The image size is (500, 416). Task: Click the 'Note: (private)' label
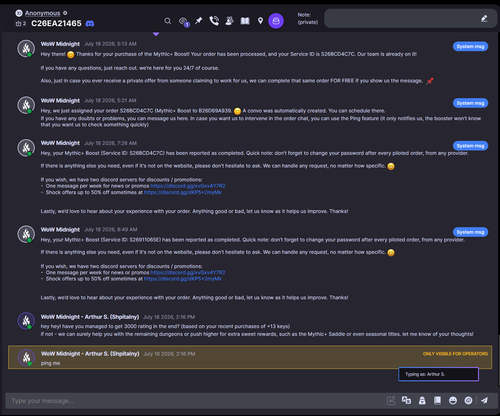307,19
